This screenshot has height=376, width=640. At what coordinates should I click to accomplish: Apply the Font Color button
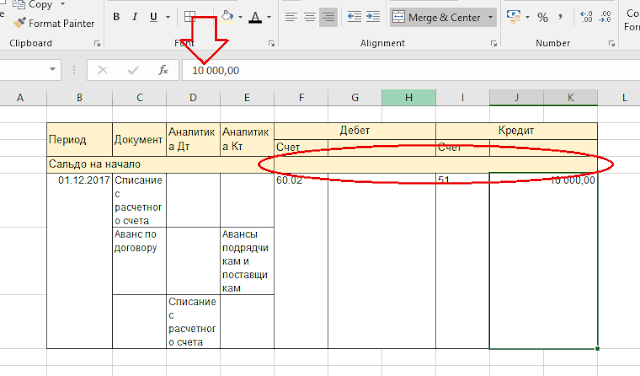pos(256,17)
